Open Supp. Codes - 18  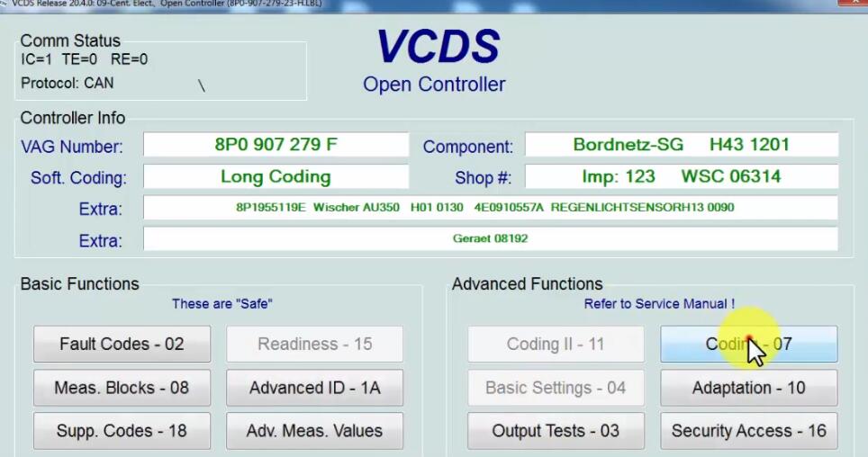[122, 431]
